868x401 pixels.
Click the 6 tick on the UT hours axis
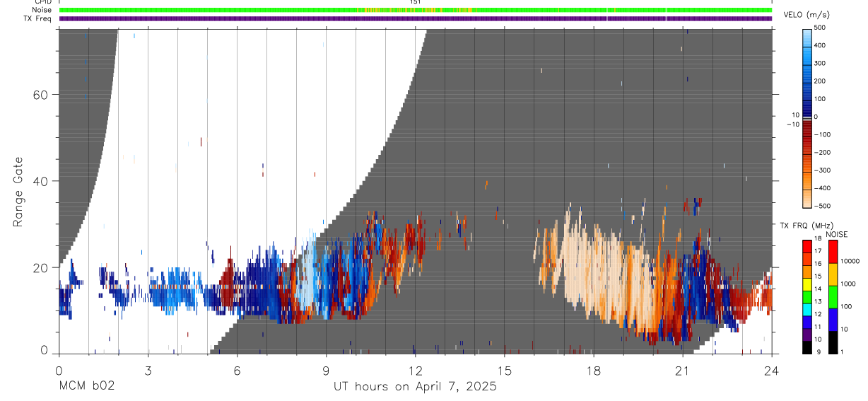coord(237,370)
